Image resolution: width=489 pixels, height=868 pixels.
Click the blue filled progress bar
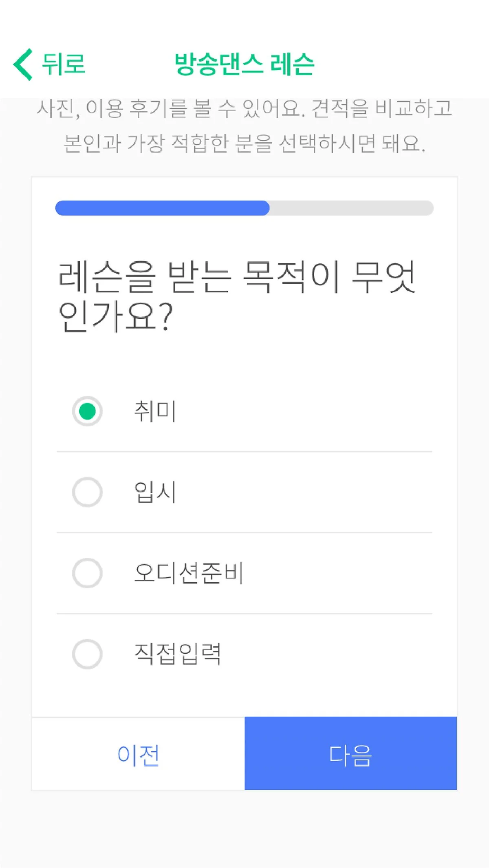pos(162,208)
